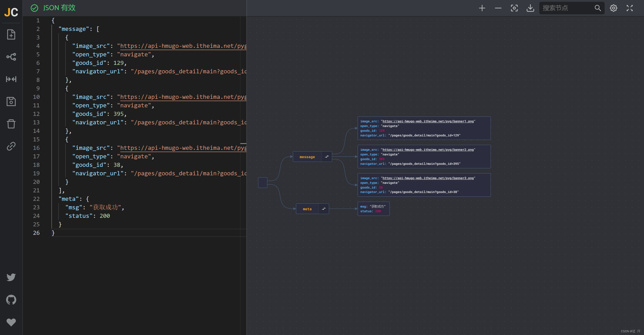
Task: Click the download image icon
Action: (530, 8)
